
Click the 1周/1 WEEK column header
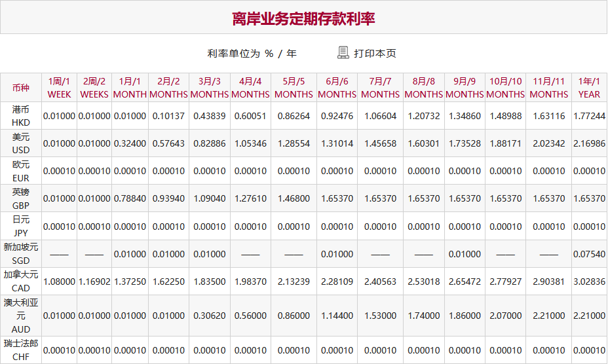(x=60, y=88)
